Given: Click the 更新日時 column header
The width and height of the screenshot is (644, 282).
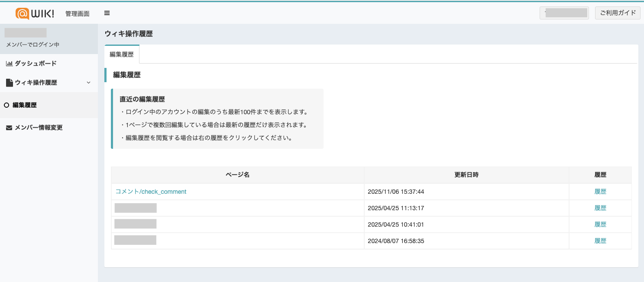Looking at the screenshot, I should click(466, 175).
